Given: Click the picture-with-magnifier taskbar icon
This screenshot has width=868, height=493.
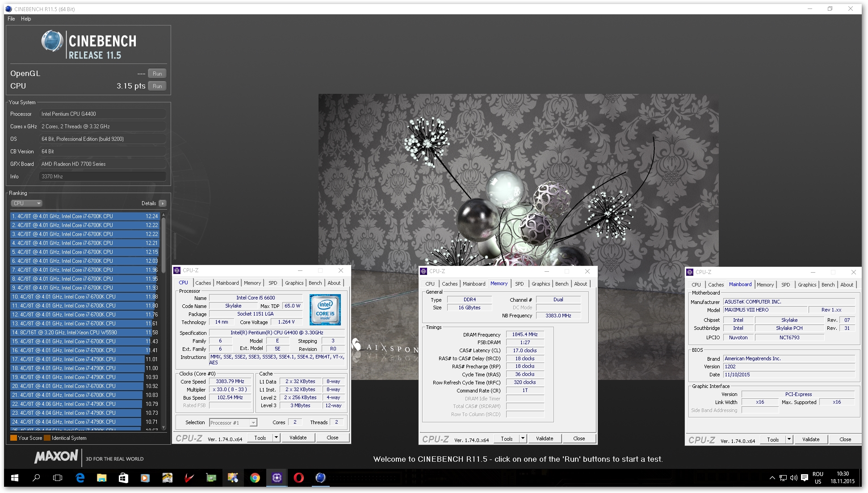Looking at the screenshot, I should coord(233,478).
